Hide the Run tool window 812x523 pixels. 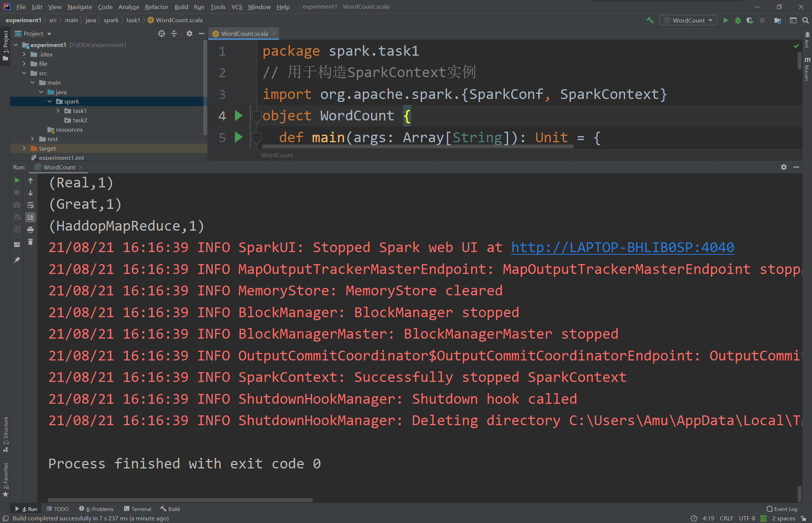(796, 167)
